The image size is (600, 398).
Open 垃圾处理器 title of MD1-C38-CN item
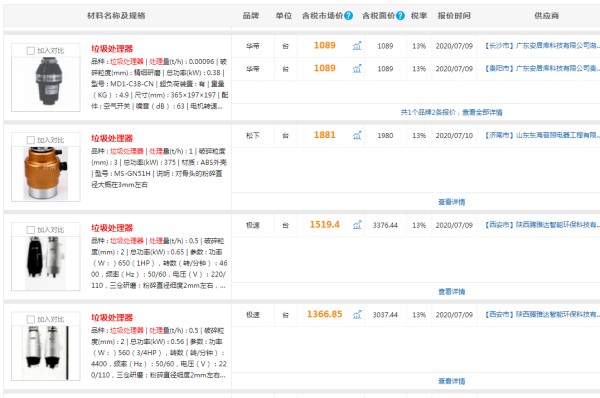112,49
